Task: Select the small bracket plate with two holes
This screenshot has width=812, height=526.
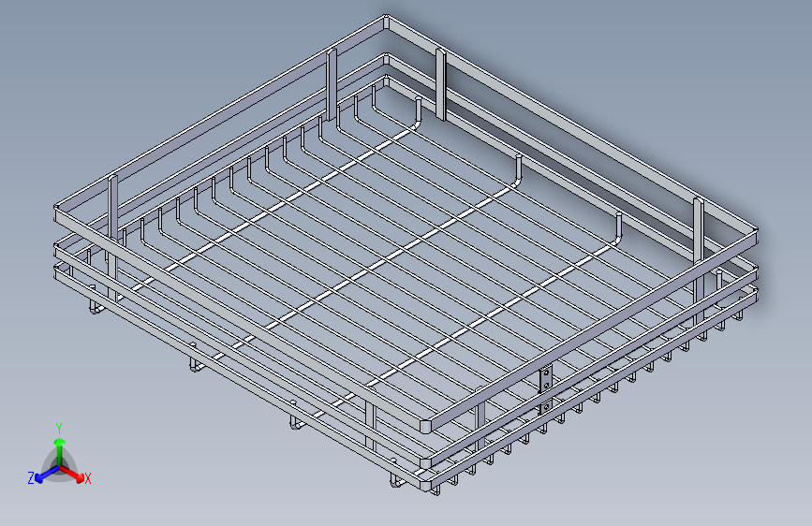Action: [545, 379]
